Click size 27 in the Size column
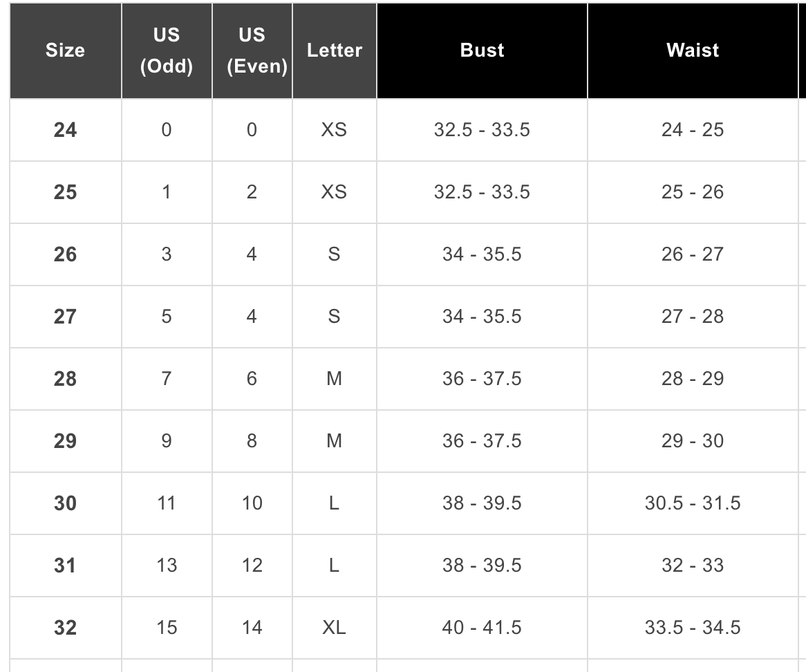 (65, 317)
